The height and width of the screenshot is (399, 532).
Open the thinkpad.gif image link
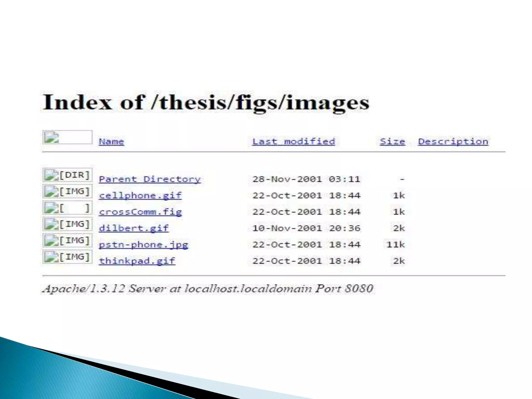point(137,261)
